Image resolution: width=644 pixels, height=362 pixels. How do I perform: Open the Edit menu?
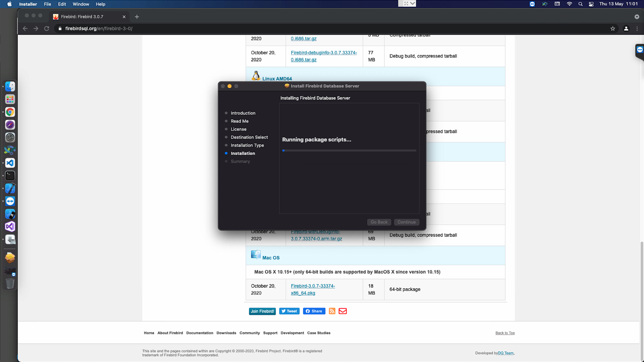[62, 4]
